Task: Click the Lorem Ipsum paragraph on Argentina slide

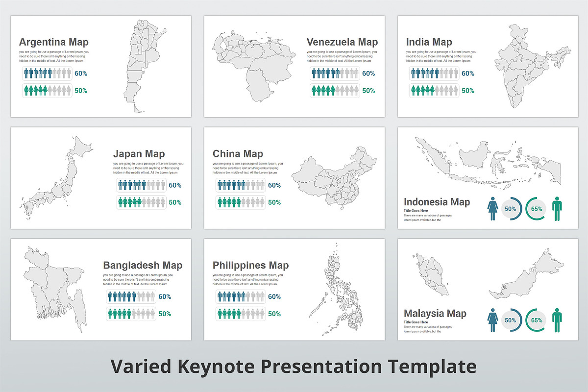Action: pyautogui.click(x=54, y=57)
